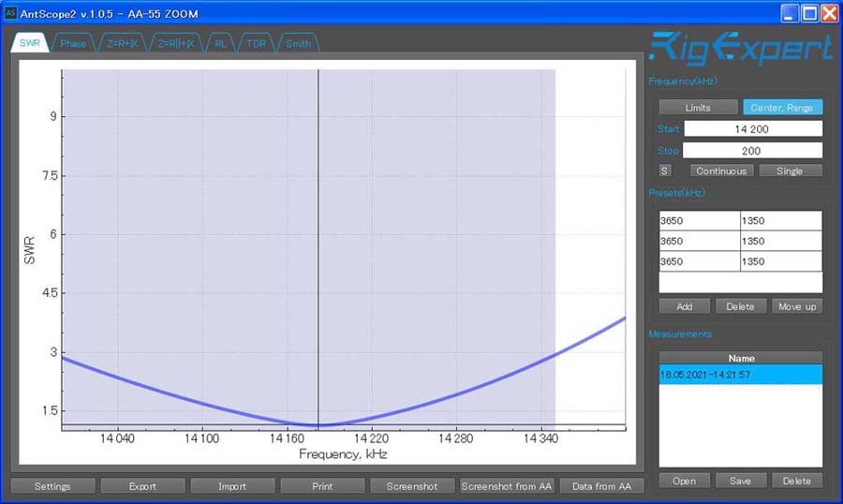843x504 pixels.
Task: Open the TDR tab
Action: click(x=256, y=43)
